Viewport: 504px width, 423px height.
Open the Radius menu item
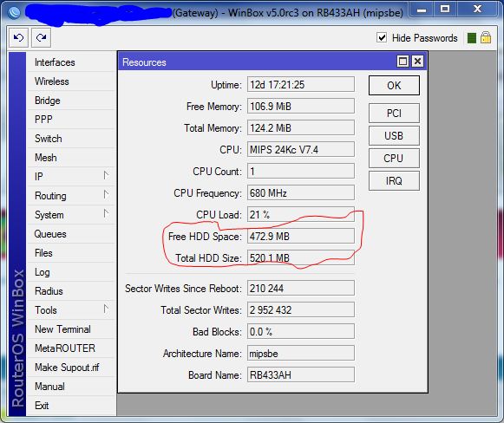click(71, 291)
